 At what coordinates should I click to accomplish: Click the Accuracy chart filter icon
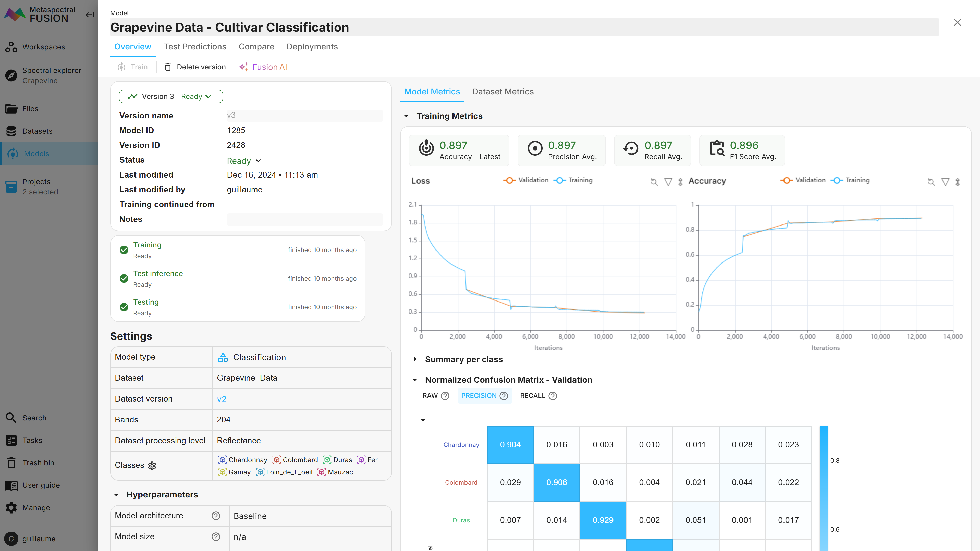[x=945, y=182]
